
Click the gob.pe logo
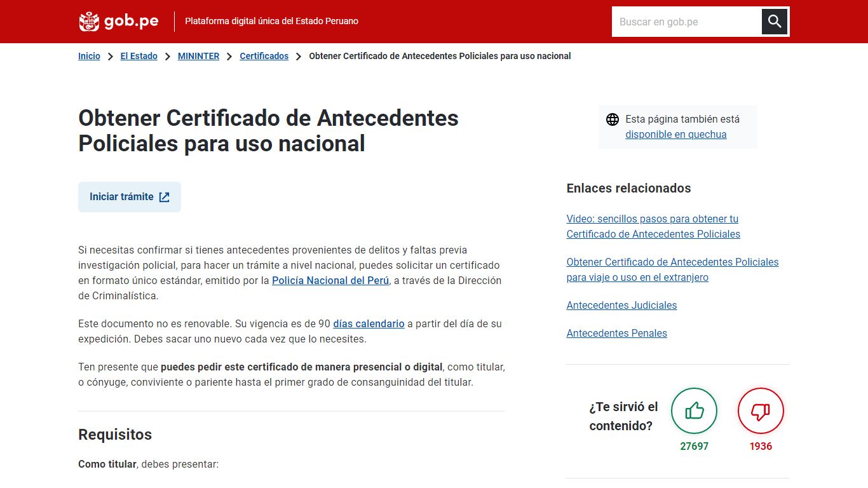click(119, 22)
